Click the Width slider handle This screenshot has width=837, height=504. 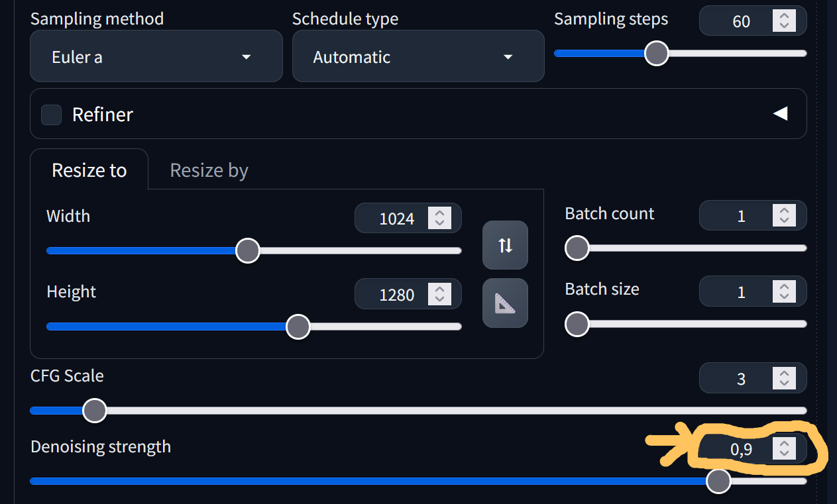(248, 251)
